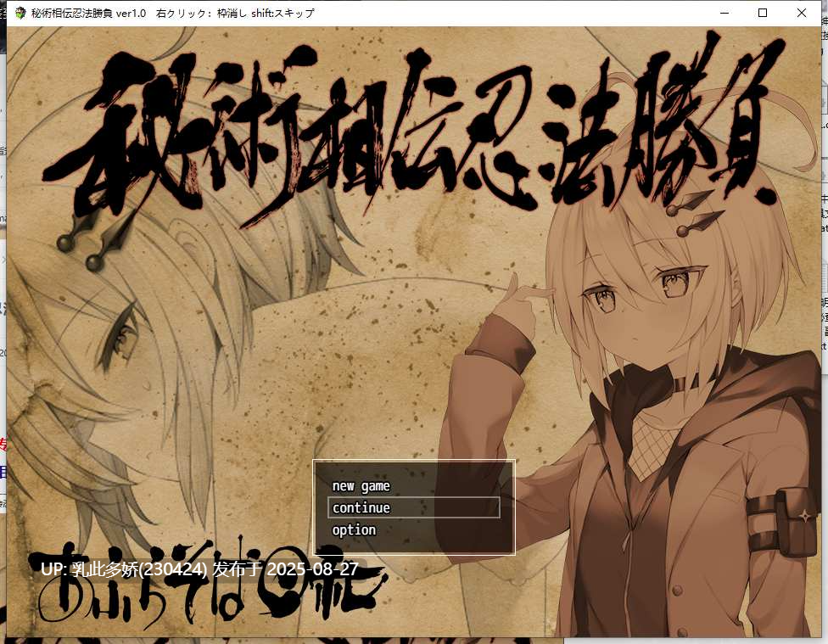Select continue in the title menu
The height and width of the screenshot is (644, 828).
click(413, 507)
